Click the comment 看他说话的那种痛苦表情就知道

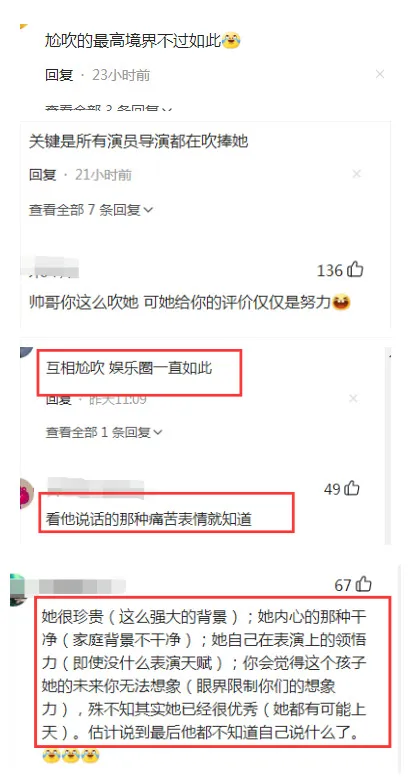(x=148, y=520)
